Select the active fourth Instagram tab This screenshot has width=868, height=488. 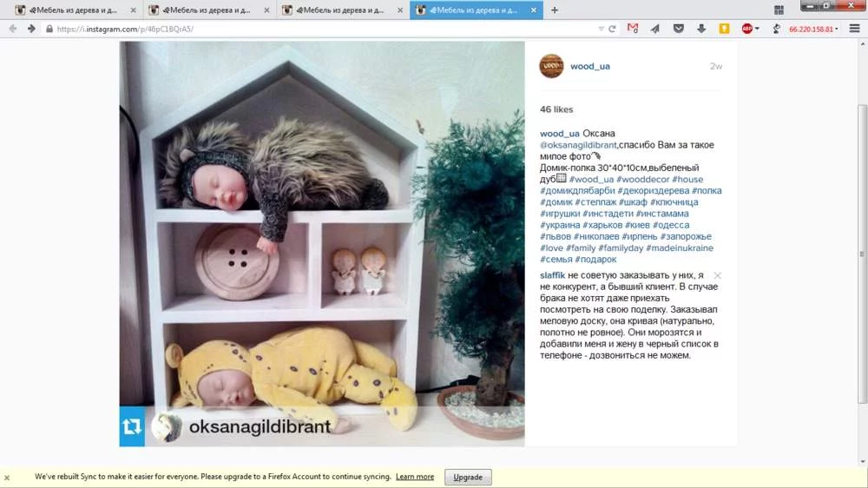coord(476,10)
